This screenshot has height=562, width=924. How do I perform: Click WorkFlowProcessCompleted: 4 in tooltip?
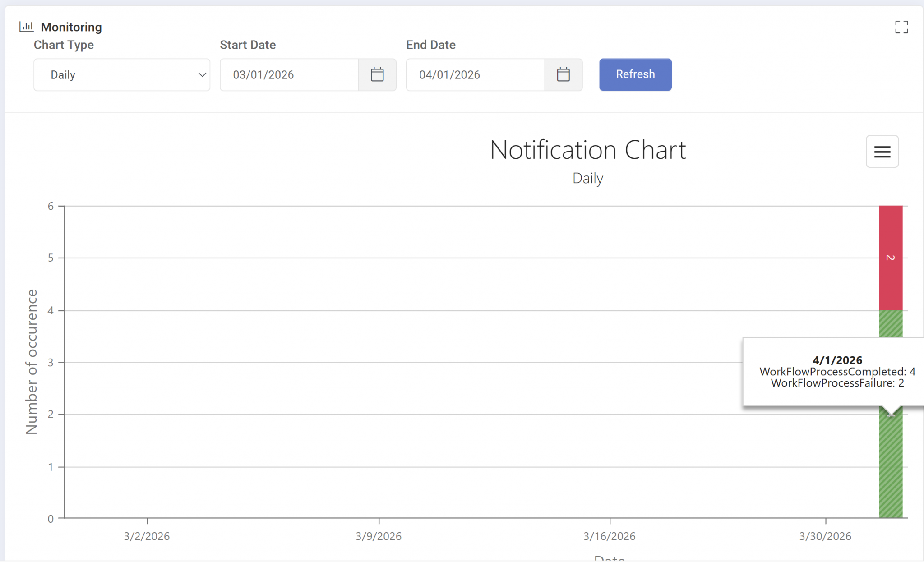pyautogui.click(x=837, y=372)
